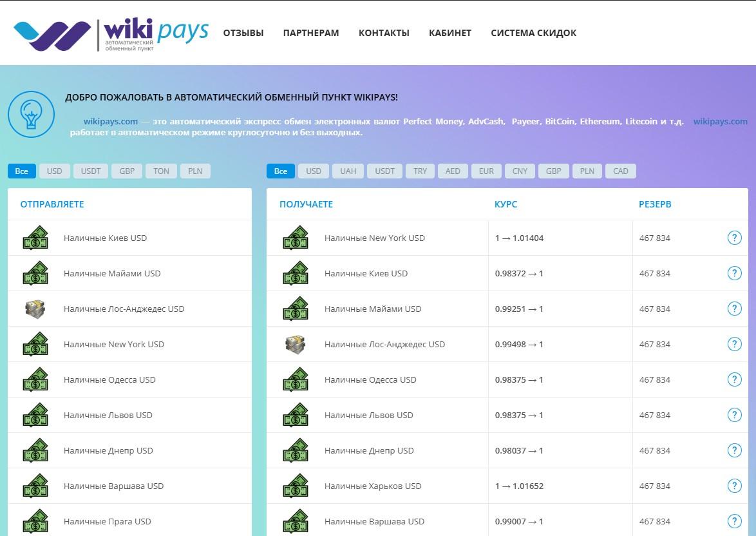This screenshot has height=536, width=756.
Task: Click cash icon for send Одесса USD
Action: pyautogui.click(x=35, y=379)
